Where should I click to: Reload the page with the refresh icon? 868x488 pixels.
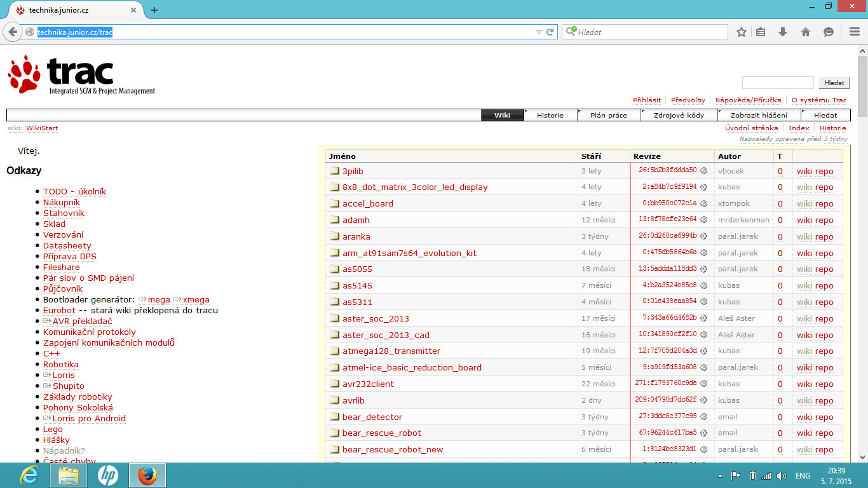pyautogui.click(x=550, y=32)
